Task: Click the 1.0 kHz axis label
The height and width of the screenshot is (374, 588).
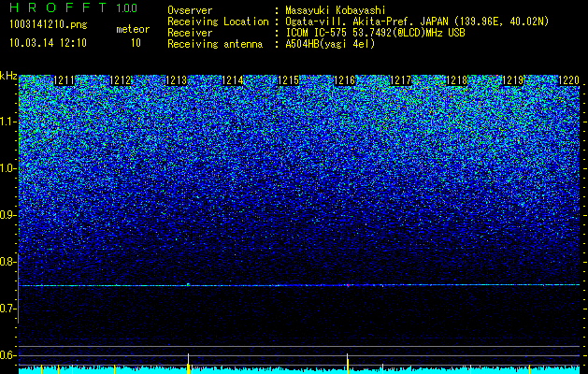Action: (x=7, y=168)
